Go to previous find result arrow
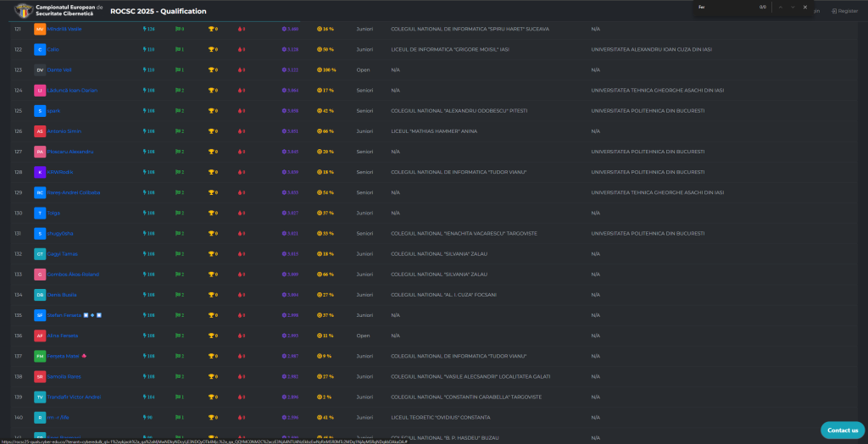868x444 pixels. [x=780, y=7]
